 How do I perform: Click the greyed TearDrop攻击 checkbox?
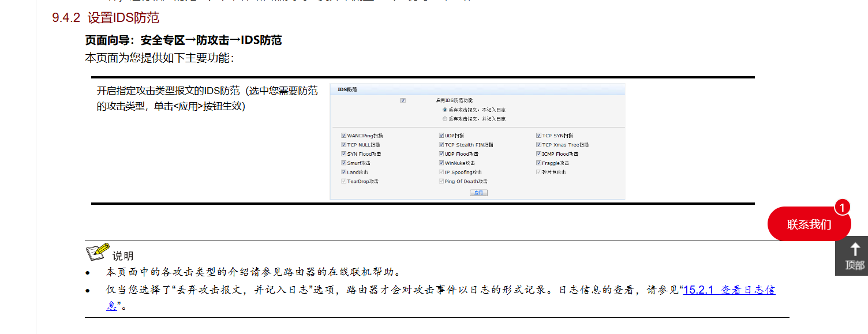coord(344,182)
